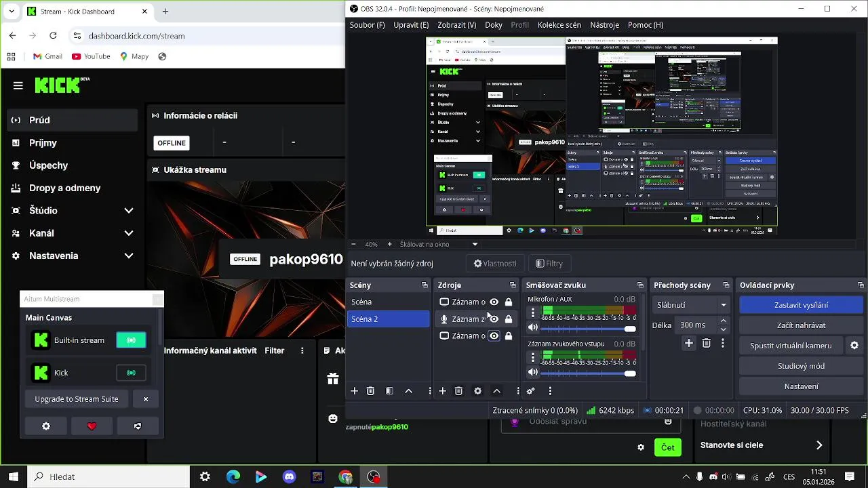The height and width of the screenshot is (488, 868).
Task: Increase Délka transition duration stepper
Action: point(724,321)
